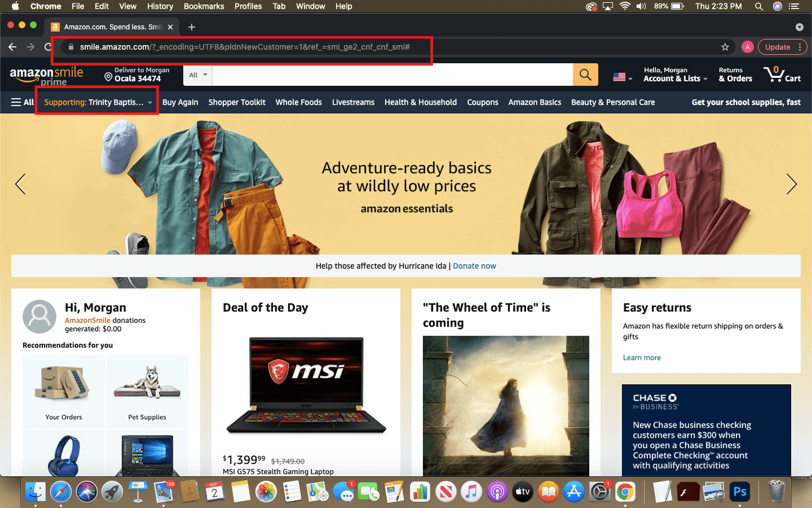Open the country flag language dropdown

point(622,77)
